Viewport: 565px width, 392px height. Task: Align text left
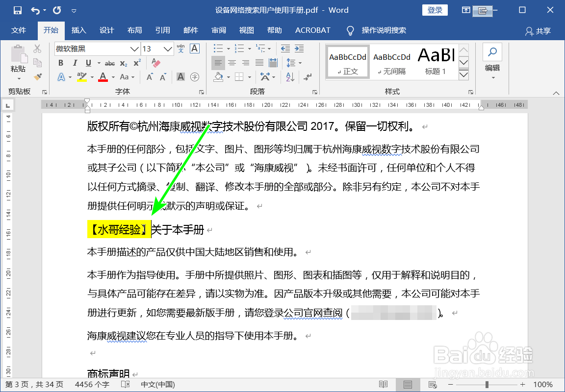coord(218,63)
